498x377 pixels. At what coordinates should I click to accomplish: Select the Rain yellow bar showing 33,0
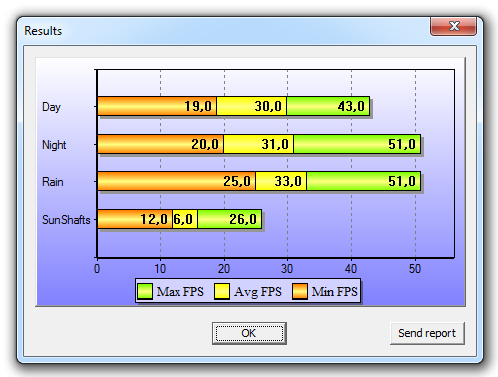(281, 181)
